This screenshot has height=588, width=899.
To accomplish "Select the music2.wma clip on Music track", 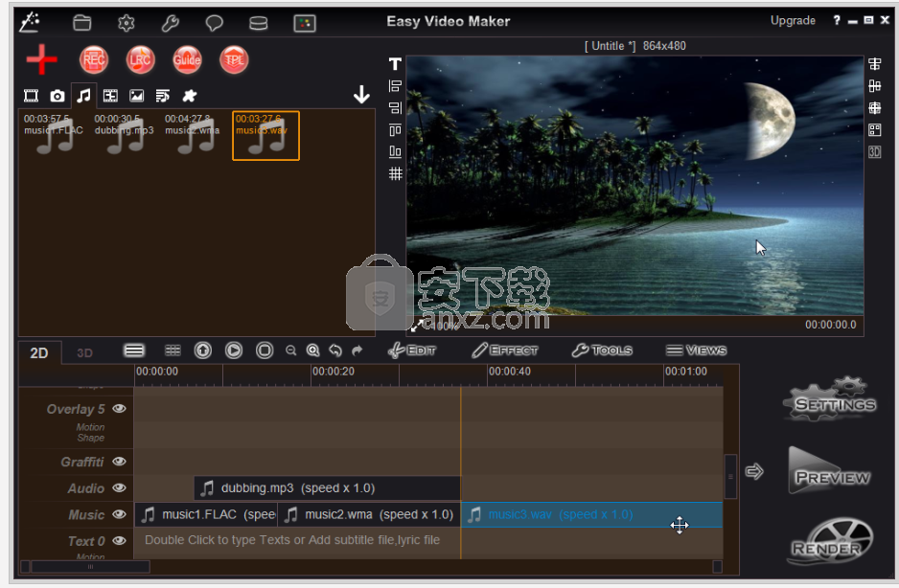I will tap(369, 514).
